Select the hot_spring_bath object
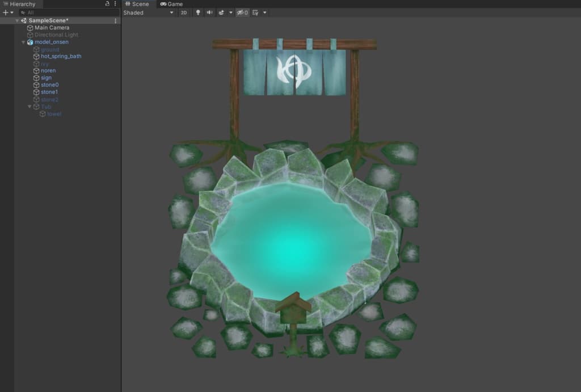The width and height of the screenshot is (581, 392). click(x=61, y=56)
